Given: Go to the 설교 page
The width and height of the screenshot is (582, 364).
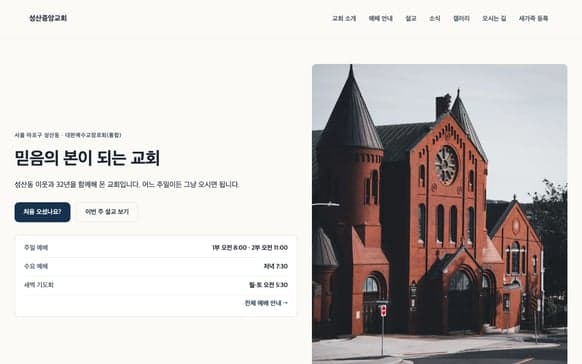Looking at the screenshot, I should (411, 19).
